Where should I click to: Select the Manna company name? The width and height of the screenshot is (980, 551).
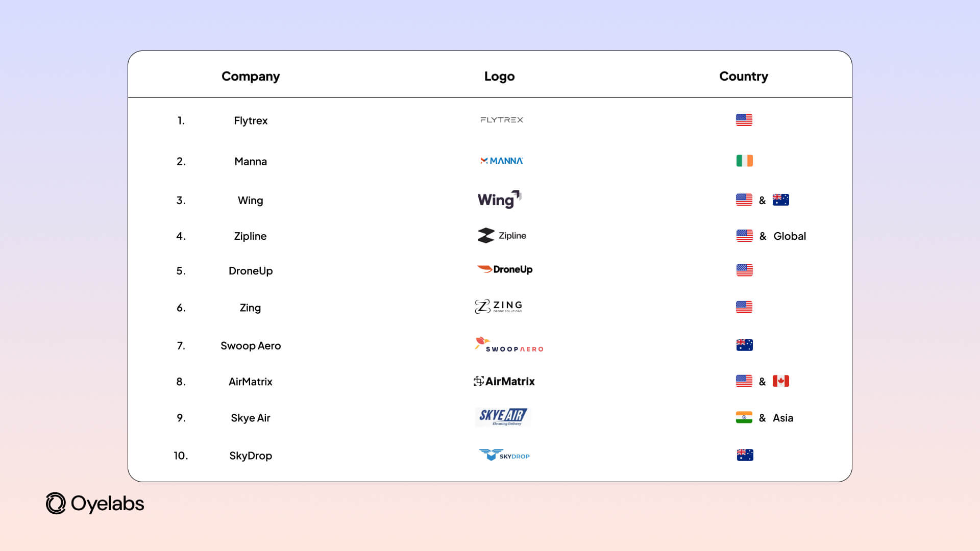[x=251, y=162]
